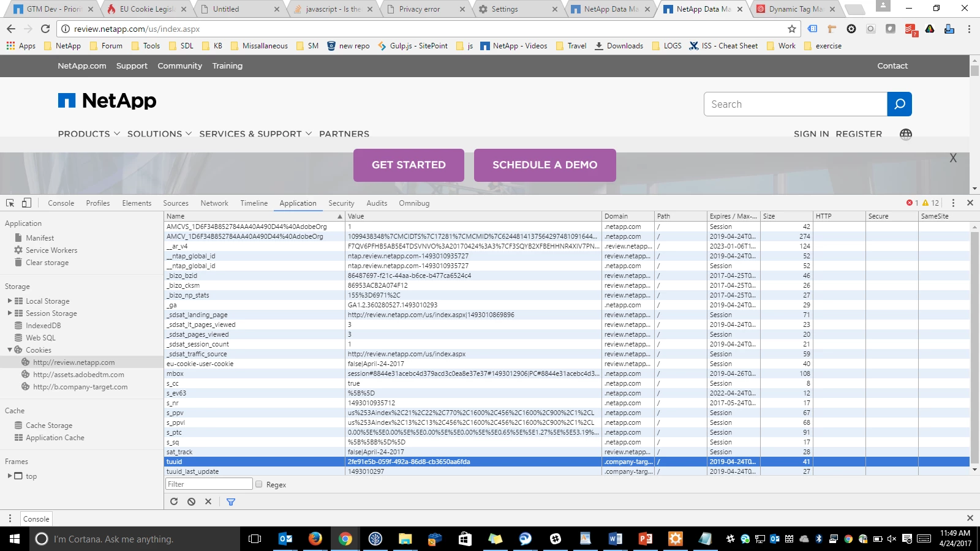Bookmark this page with the star icon
This screenshot has width=980, height=551.
coord(791,29)
